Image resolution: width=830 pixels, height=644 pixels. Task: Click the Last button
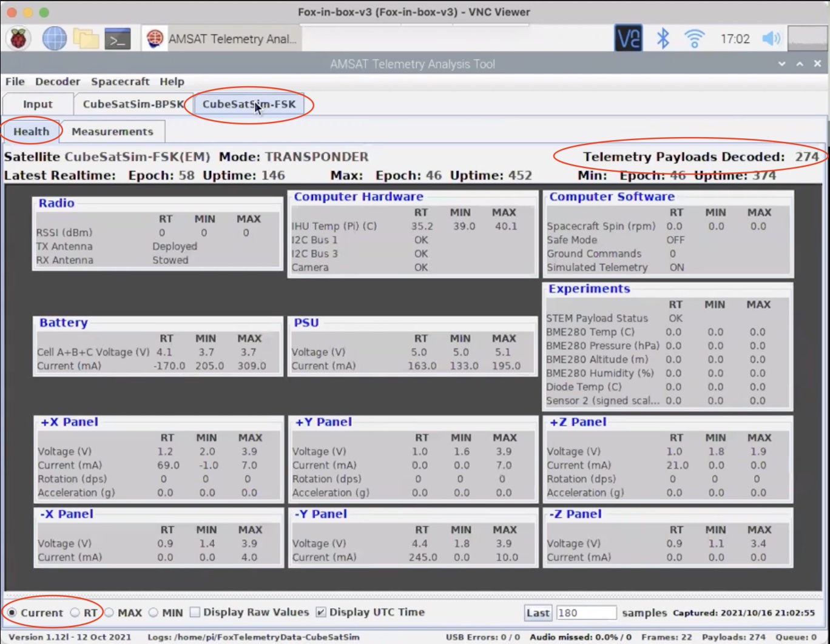[x=538, y=613]
